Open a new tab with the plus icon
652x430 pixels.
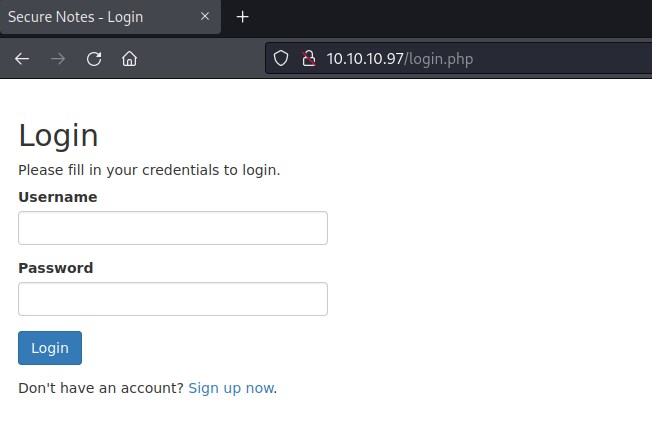242,17
